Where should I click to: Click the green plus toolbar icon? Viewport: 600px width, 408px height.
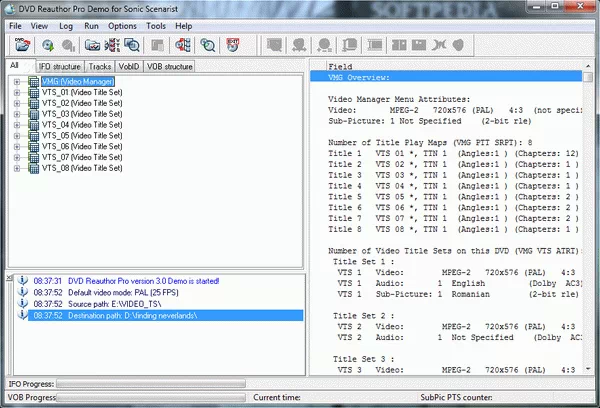click(48, 45)
